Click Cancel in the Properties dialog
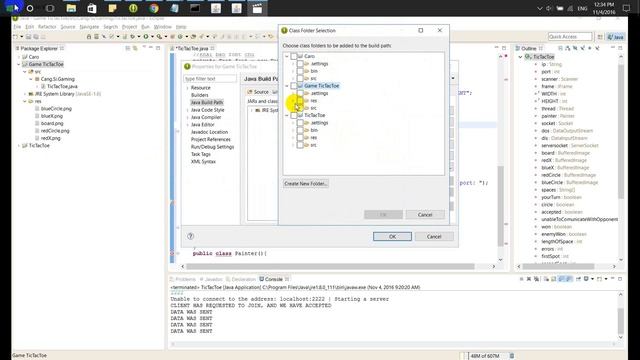The height and width of the screenshot is (360, 640). pos(434,236)
